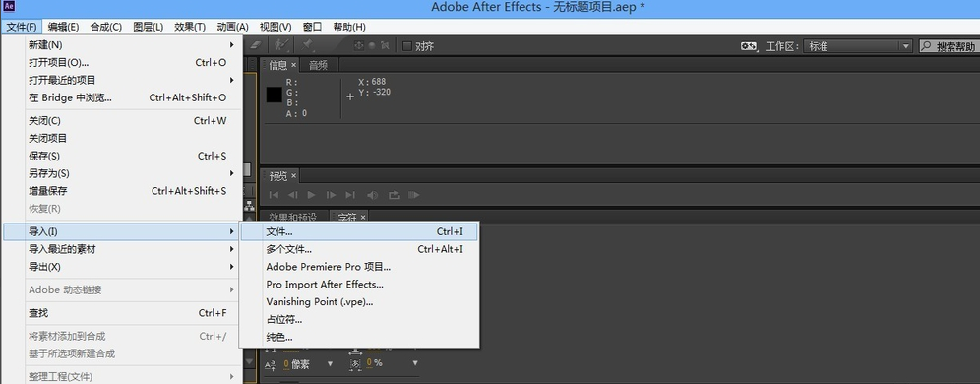980x384 pixels.
Task: Choose 增量保存 in the File menu
Action: coord(122,191)
